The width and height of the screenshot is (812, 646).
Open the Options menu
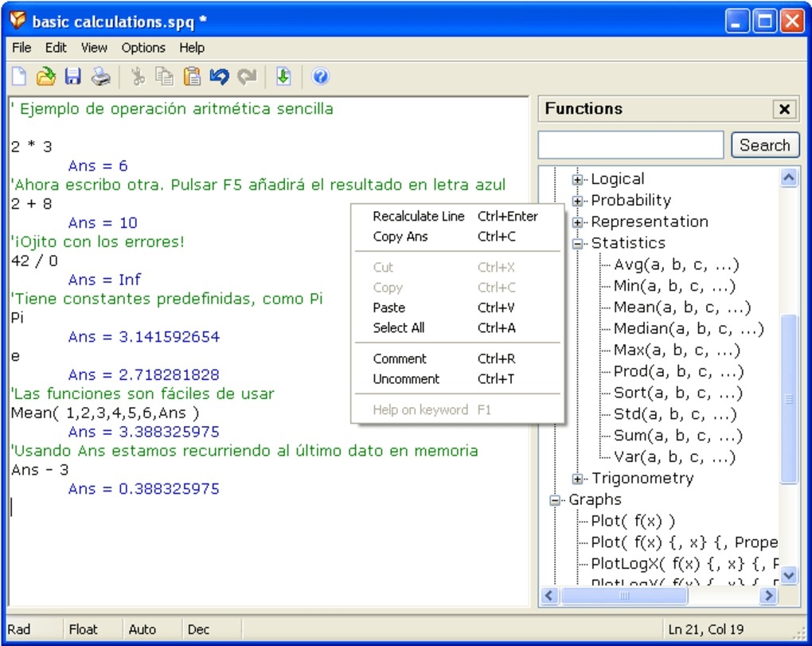click(143, 48)
